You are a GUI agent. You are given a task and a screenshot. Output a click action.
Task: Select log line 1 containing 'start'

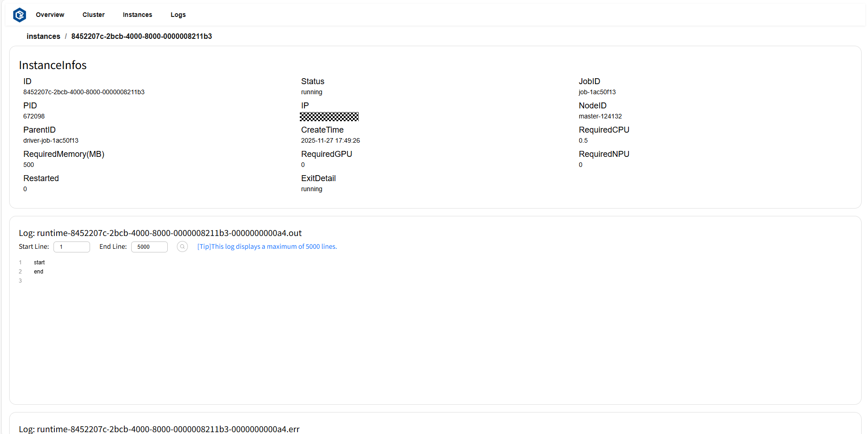[x=39, y=263]
